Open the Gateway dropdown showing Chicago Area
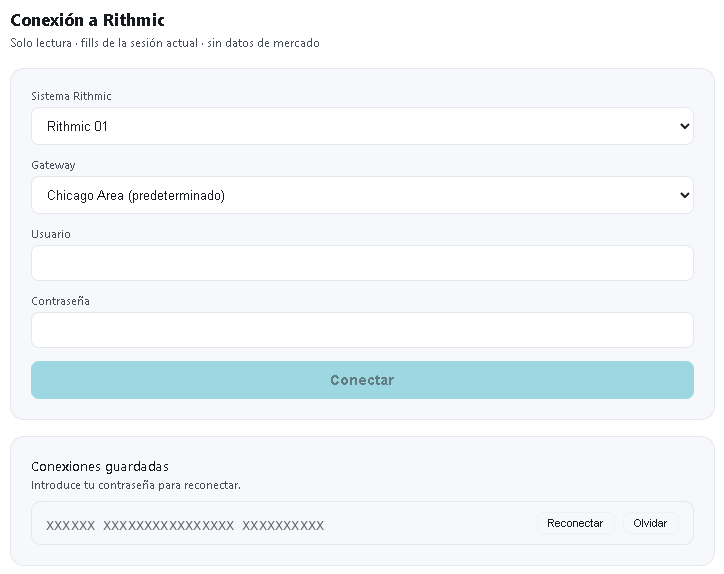The image size is (724, 574). [362, 195]
